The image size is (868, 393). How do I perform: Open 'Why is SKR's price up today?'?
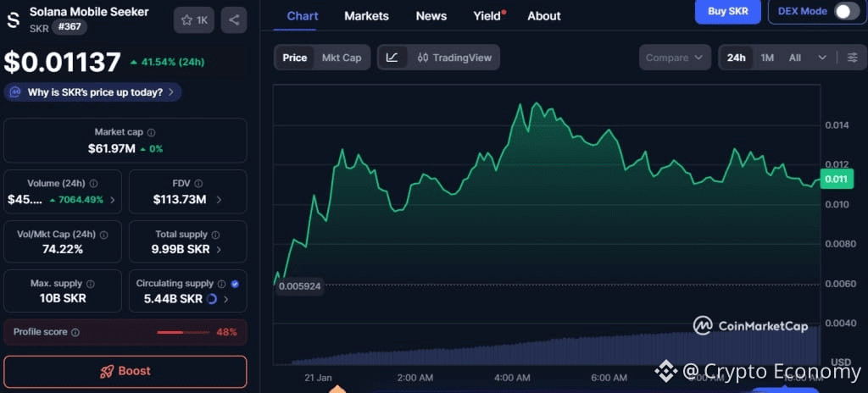tap(93, 92)
